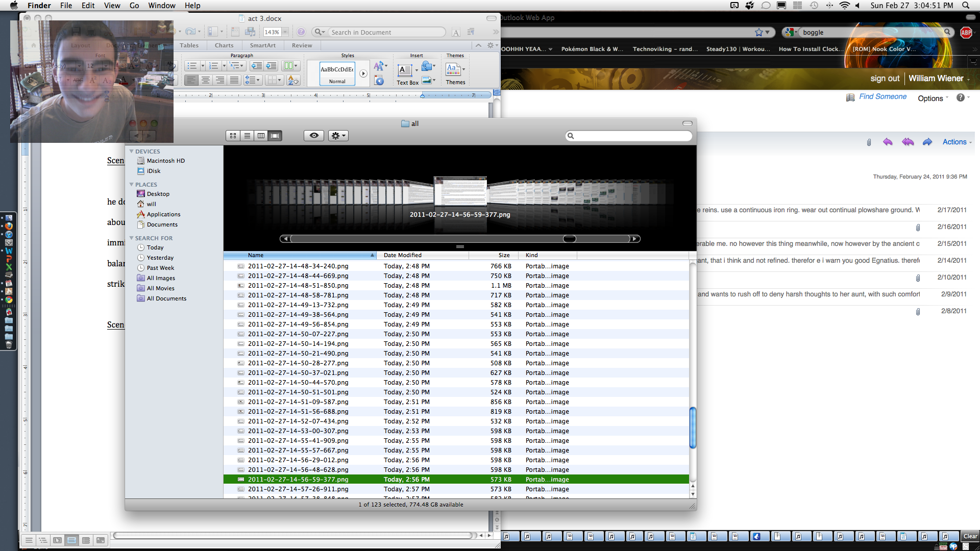Click the Sort A-Z icon

(293, 80)
